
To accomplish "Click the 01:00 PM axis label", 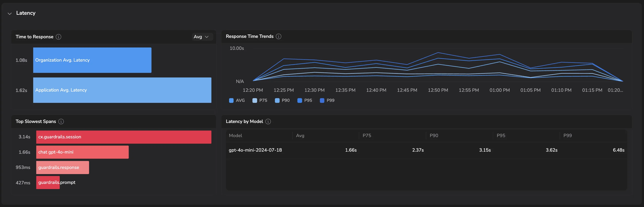I will click(499, 90).
